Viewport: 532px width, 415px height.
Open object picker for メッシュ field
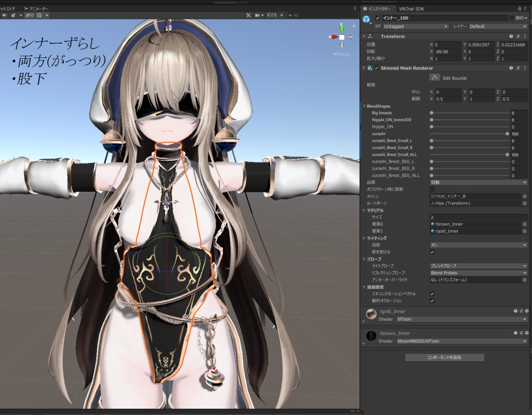525,196
